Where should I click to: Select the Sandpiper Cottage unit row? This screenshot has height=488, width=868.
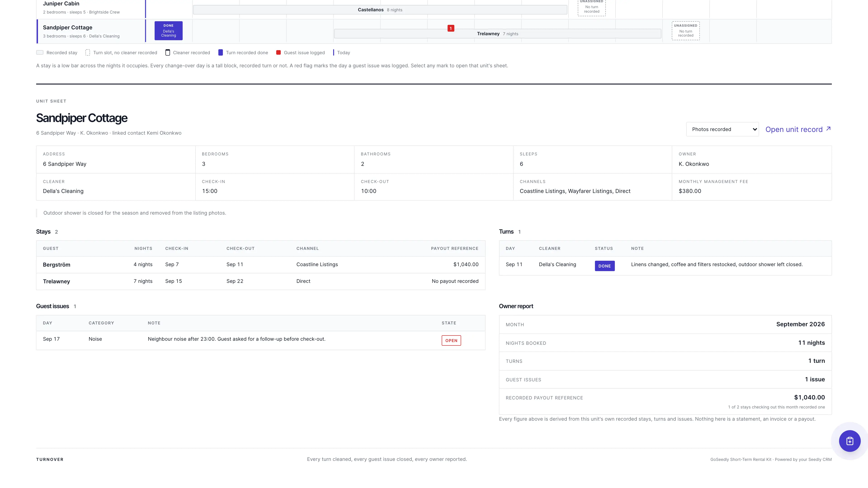(x=91, y=31)
